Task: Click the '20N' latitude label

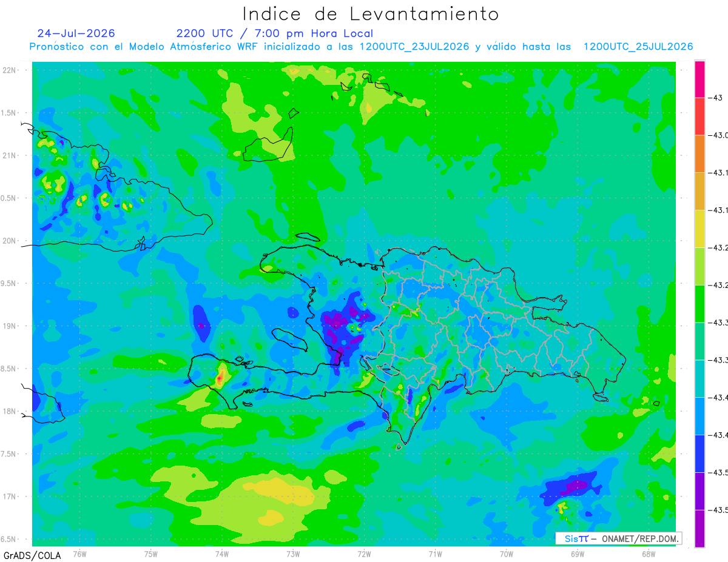Action: pos(10,241)
